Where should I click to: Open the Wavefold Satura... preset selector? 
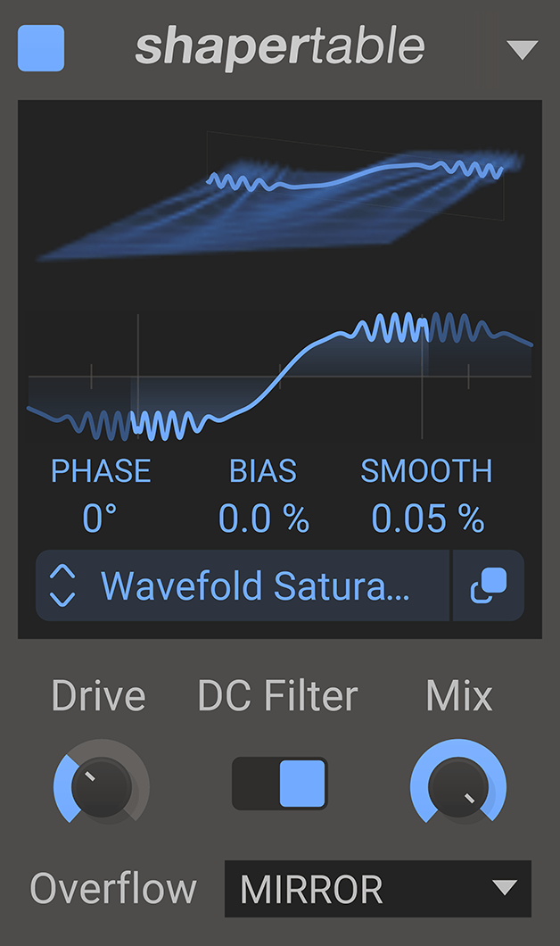[254, 586]
